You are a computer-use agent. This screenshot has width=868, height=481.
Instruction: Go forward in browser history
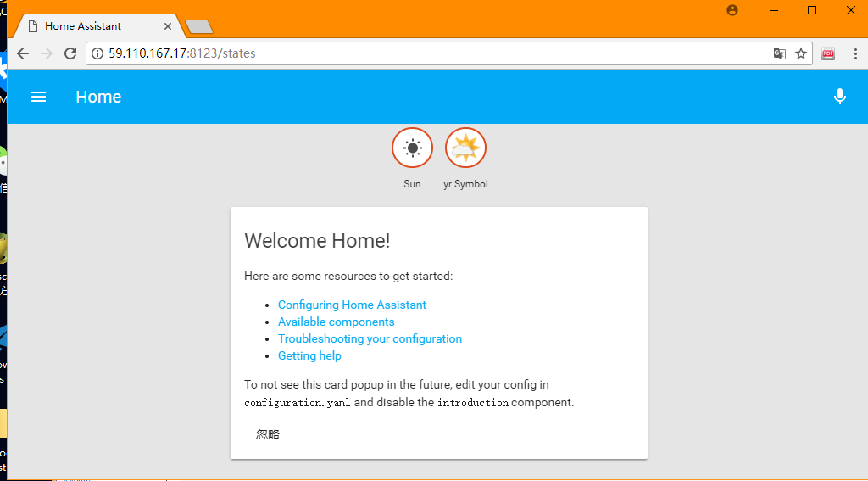pos(47,53)
